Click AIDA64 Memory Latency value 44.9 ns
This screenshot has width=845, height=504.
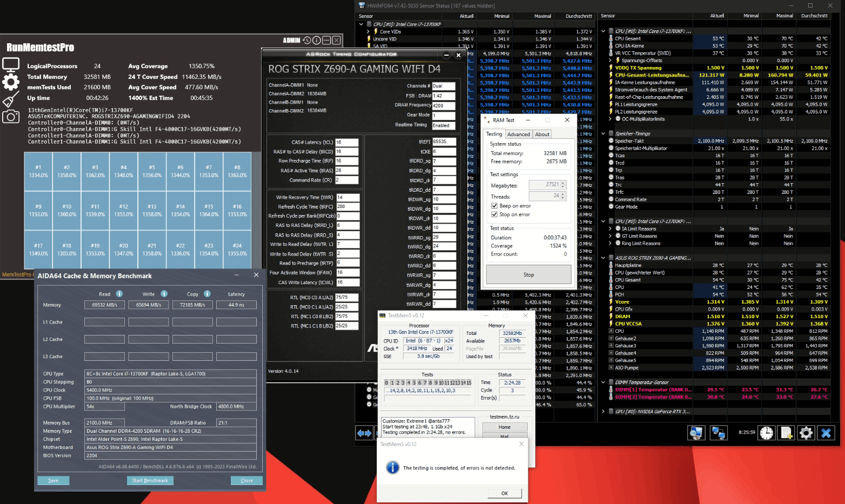click(236, 305)
